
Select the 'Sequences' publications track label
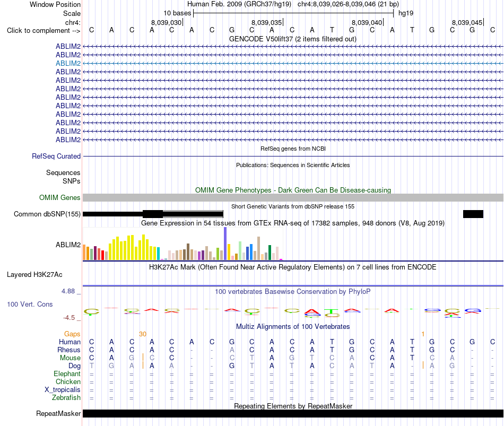coord(63,172)
